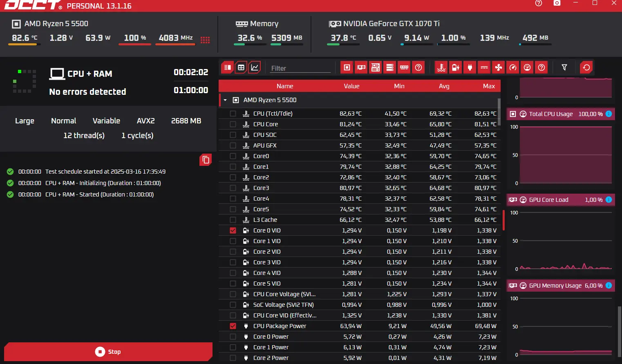Image resolution: width=622 pixels, height=364 pixels.
Task: Open the screenshot camera in title bar
Action: 557,3
